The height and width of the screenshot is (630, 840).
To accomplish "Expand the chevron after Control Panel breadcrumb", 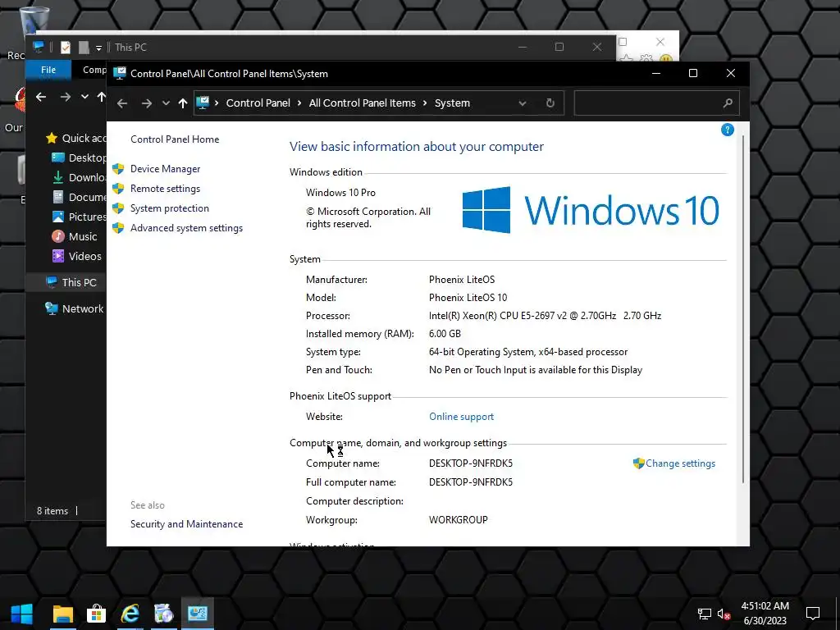I will coord(299,103).
